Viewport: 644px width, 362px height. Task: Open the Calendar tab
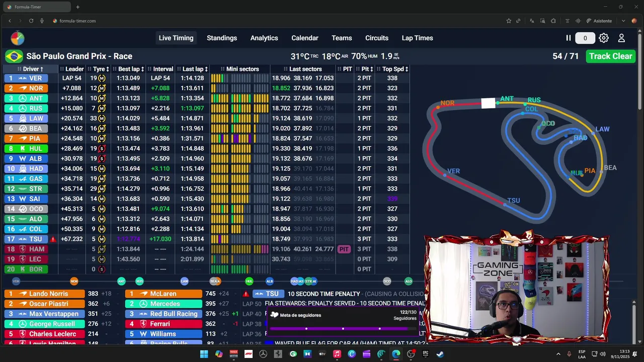(x=305, y=38)
